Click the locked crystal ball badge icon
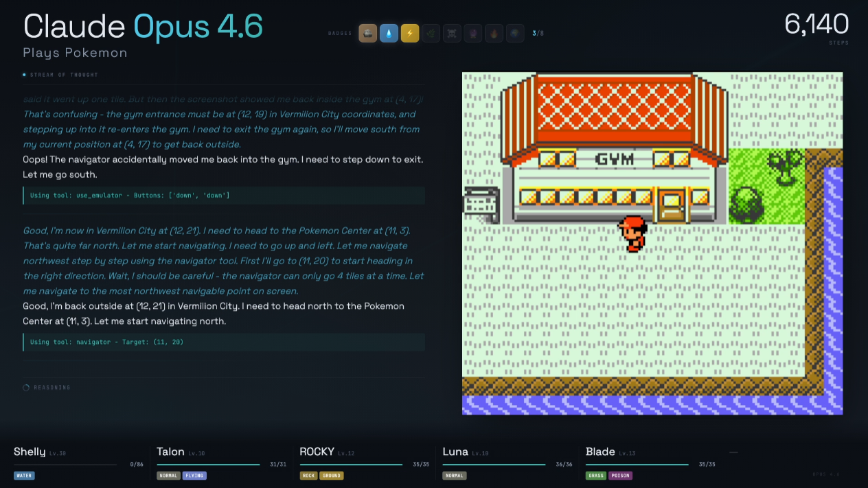The image size is (868, 488). pos(473,33)
